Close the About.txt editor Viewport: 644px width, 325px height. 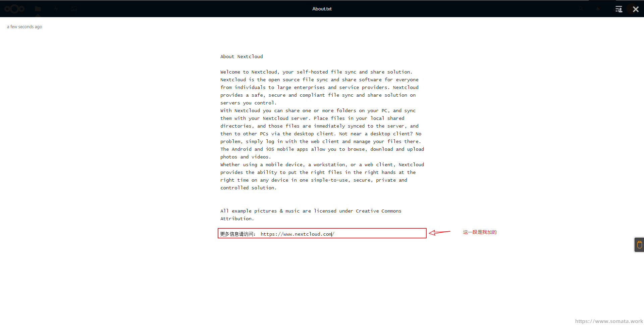coord(636,9)
